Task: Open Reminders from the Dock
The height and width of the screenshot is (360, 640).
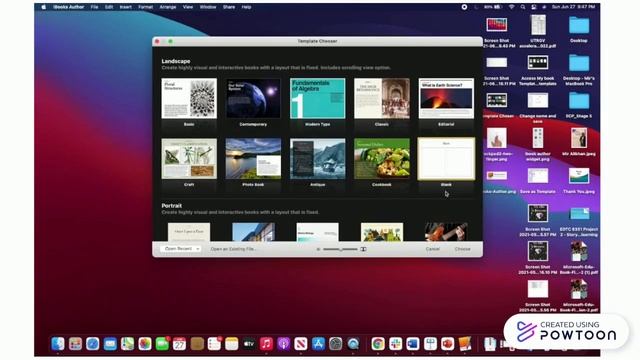Action: coord(214,344)
